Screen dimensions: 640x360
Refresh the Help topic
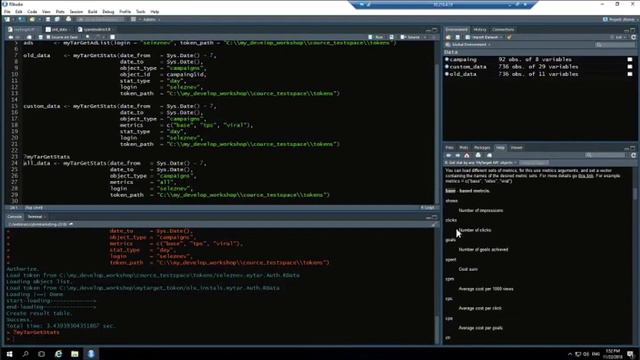coord(633,155)
